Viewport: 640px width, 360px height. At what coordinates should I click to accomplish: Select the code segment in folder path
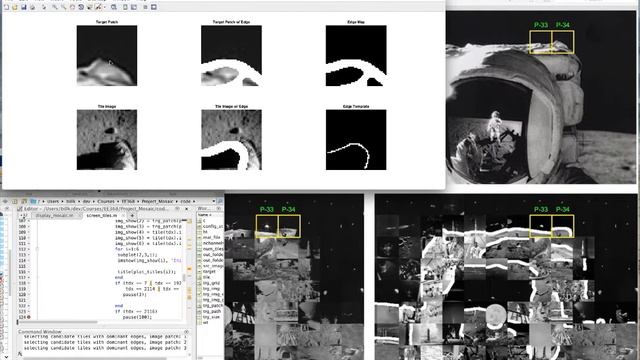(186, 201)
